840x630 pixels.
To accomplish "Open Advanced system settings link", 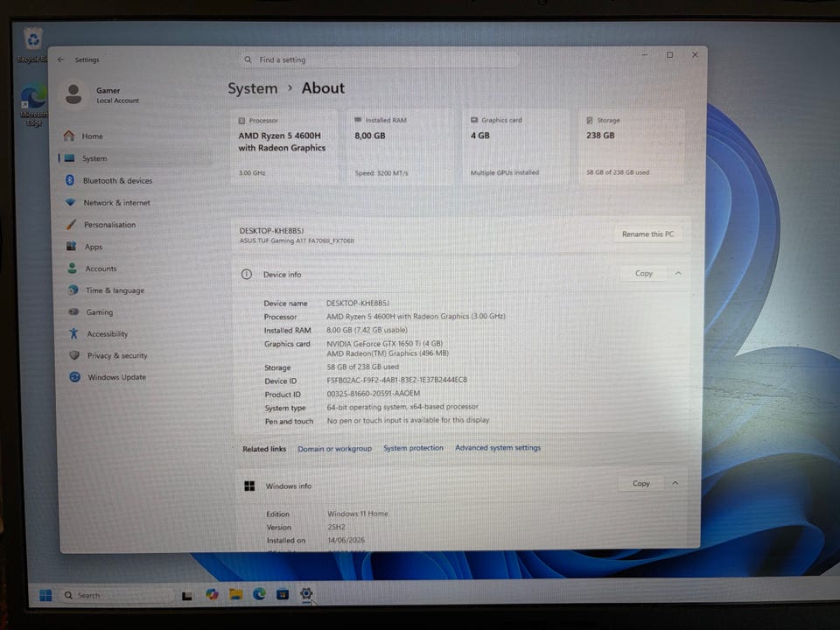I will tap(498, 447).
